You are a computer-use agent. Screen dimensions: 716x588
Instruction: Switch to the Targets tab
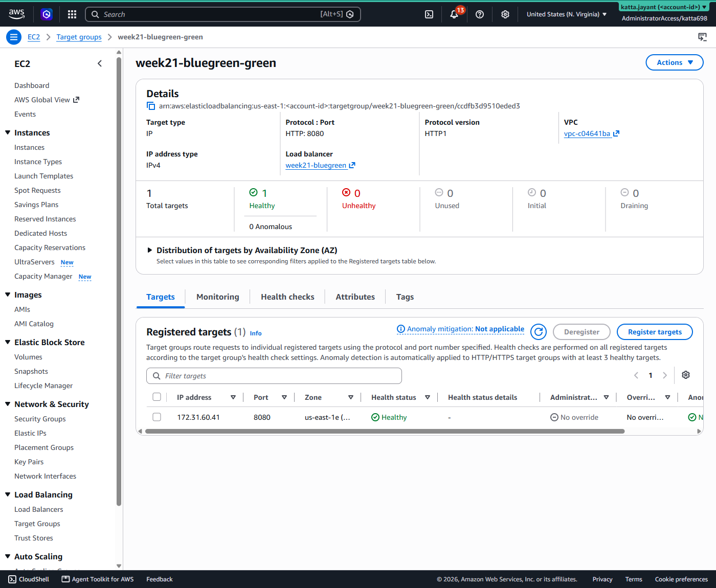pyautogui.click(x=161, y=297)
